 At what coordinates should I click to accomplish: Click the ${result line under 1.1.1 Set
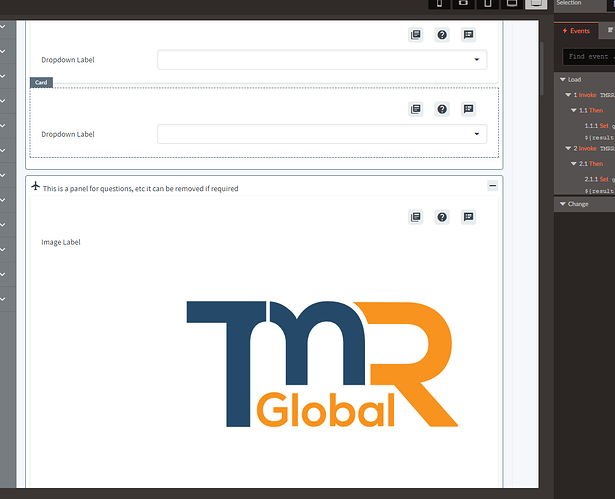599,138
